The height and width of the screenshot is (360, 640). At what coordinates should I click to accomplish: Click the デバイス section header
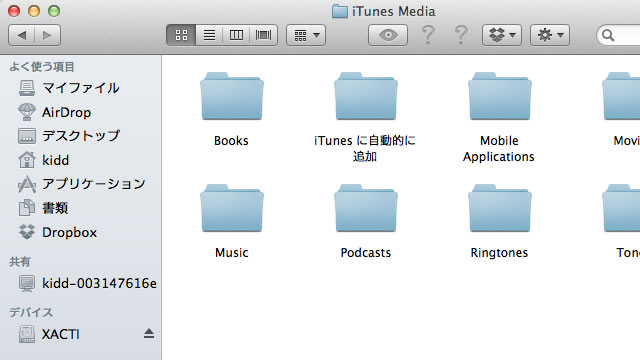[31, 313]
